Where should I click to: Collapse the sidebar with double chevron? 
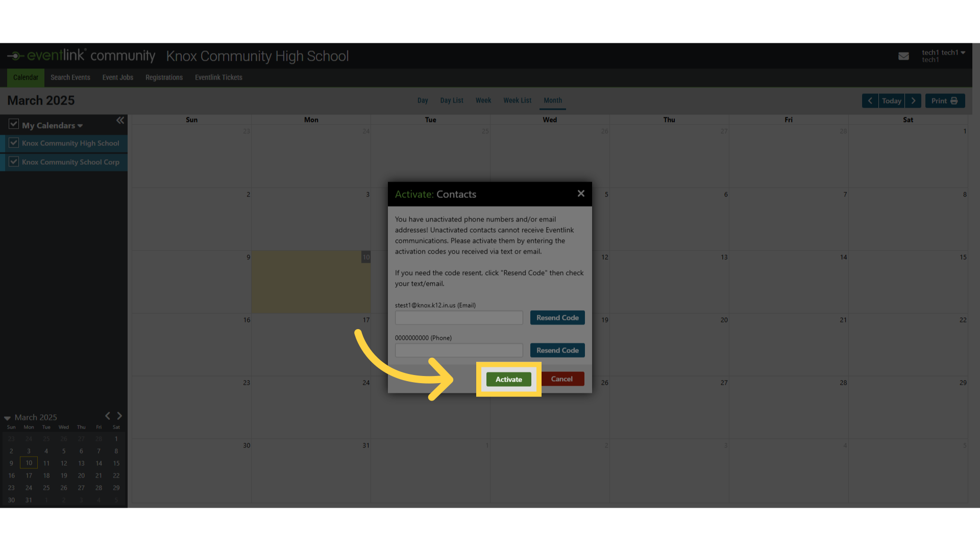120,120
